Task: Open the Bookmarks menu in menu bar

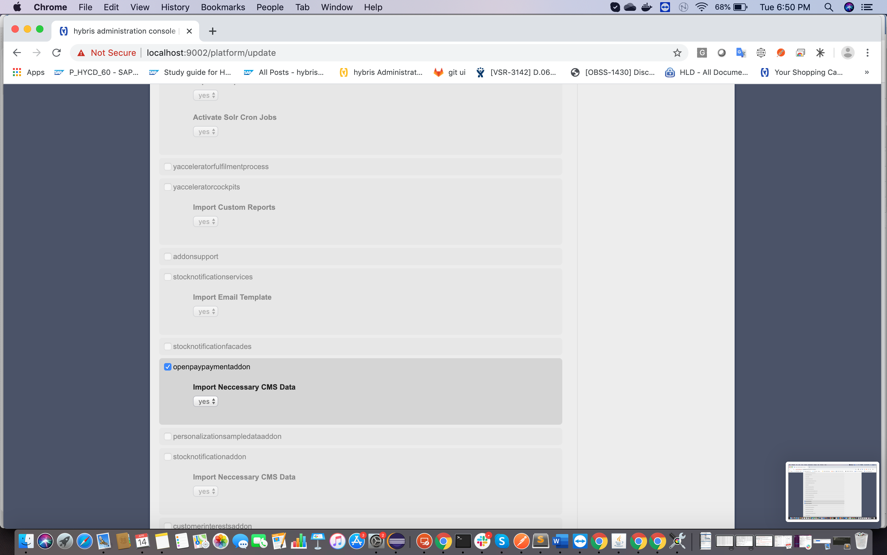Action: tap(222, 7)
